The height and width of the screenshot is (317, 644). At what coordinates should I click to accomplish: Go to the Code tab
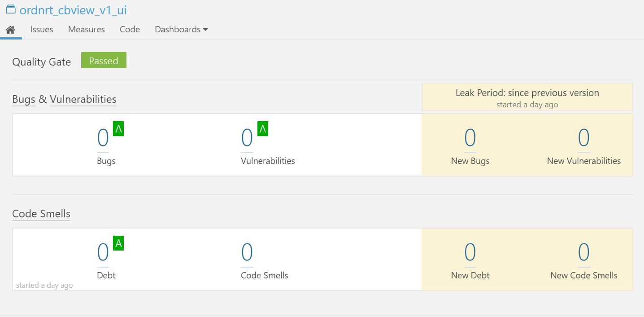tap(130, 30)
